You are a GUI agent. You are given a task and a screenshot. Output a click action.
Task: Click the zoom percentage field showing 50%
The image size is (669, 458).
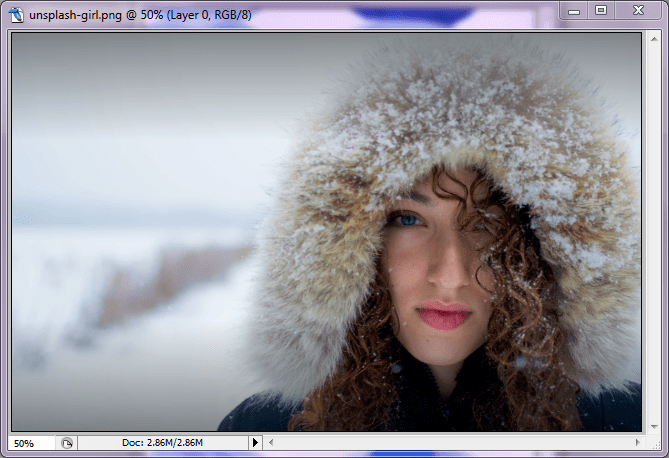32,443
